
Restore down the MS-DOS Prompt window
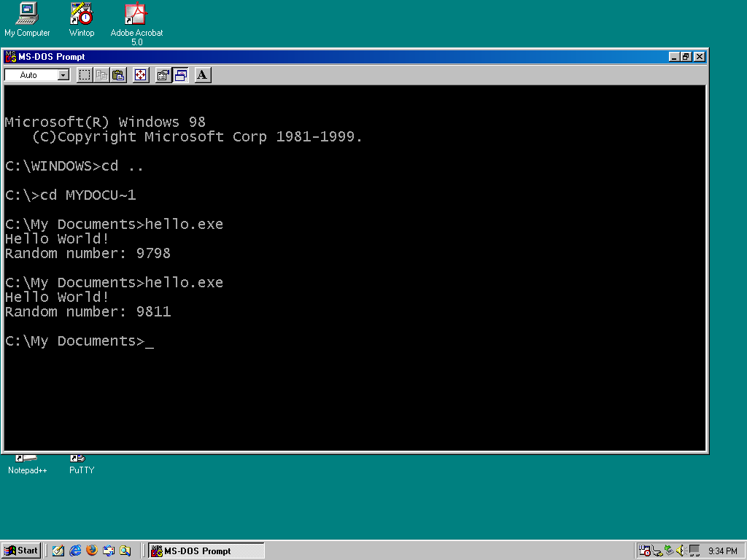click(686, 57)
